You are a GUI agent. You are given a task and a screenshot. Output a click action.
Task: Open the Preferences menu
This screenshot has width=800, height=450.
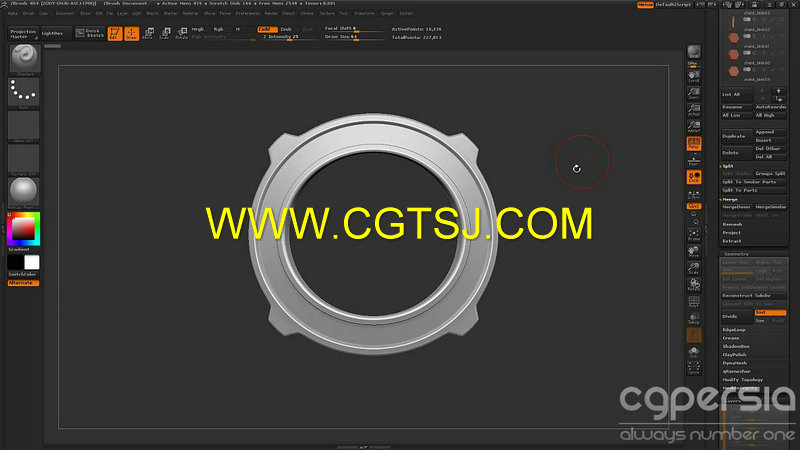pos(248,13)
